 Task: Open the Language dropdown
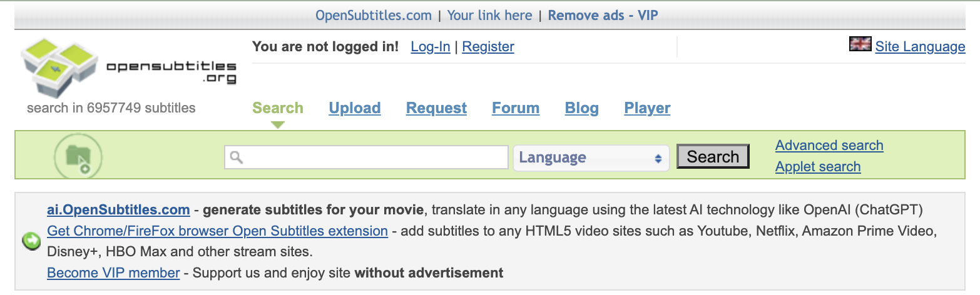[x=591, y=157]
